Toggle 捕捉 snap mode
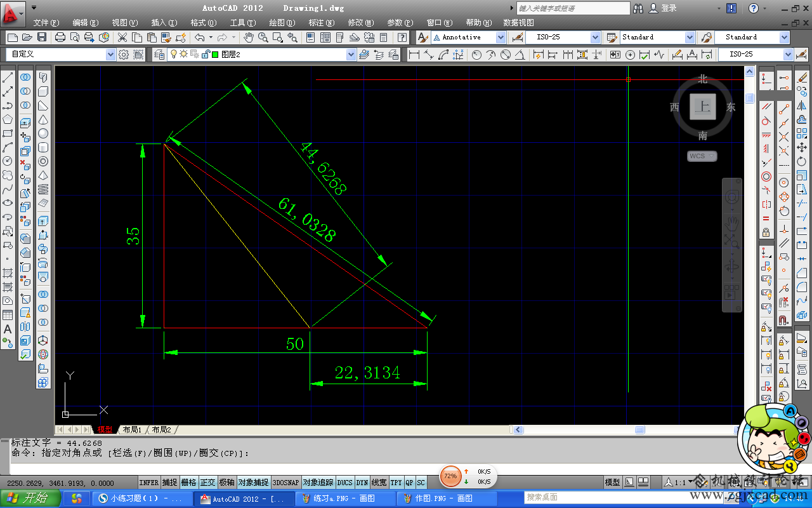 (x=170, y=483)
